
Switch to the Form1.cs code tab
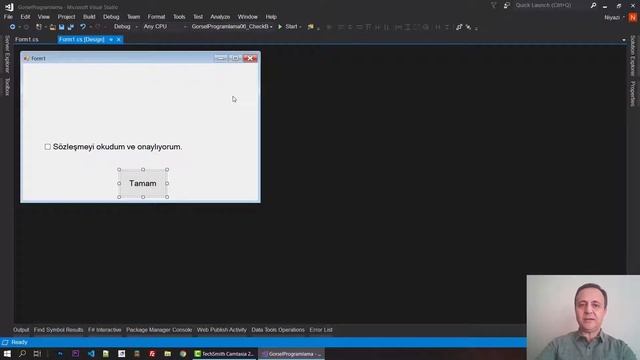click(27, 40)
